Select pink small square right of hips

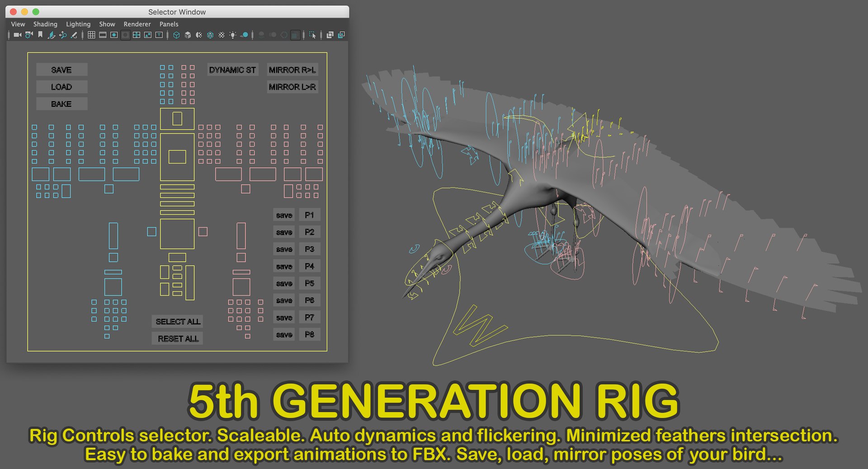pos(203,232)
